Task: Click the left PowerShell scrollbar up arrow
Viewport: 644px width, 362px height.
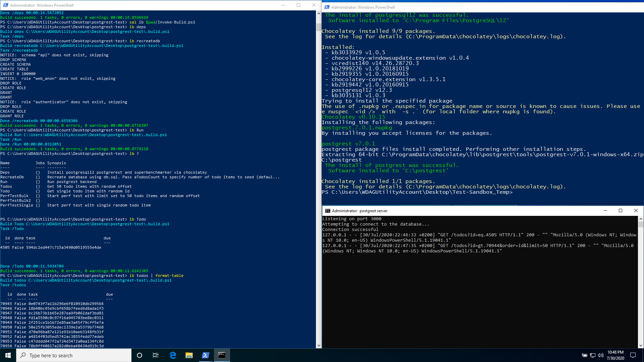Action: (x=319, y=13)
